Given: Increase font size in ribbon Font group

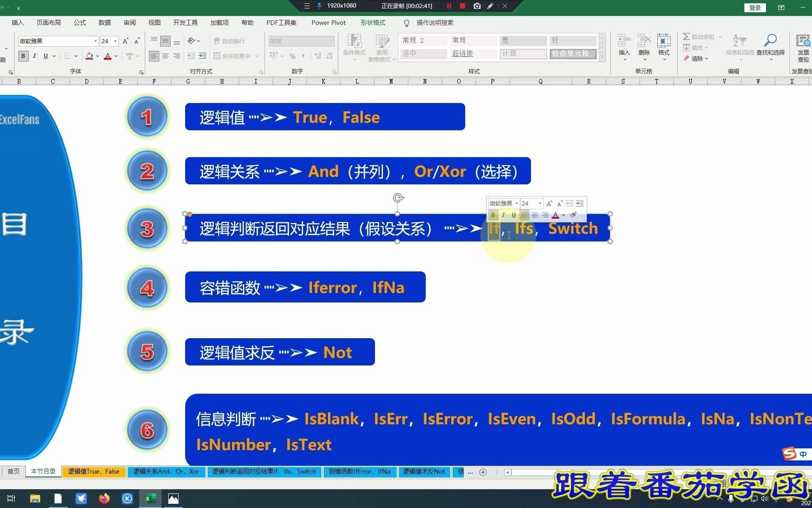Looking at the screenshot, I should point(125,41).
